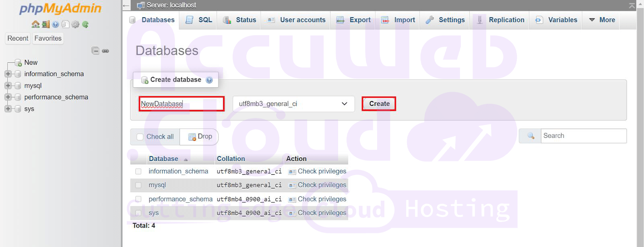Click the Home icon in sidebar
This screenshot has width=644, height=247.
tap(35, 24)
